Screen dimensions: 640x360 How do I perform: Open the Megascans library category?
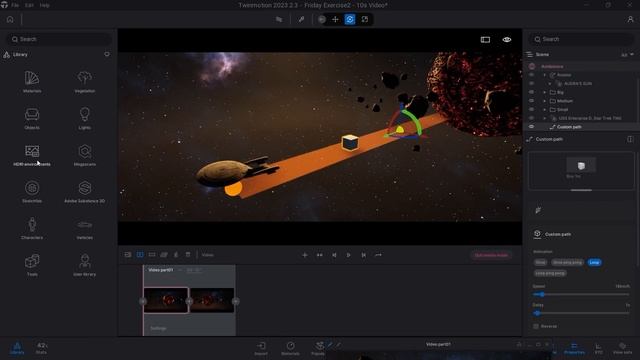point(84,155)
